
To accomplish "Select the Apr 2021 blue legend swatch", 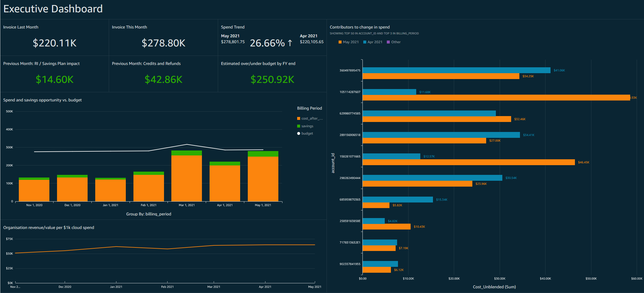I will 364,42.
